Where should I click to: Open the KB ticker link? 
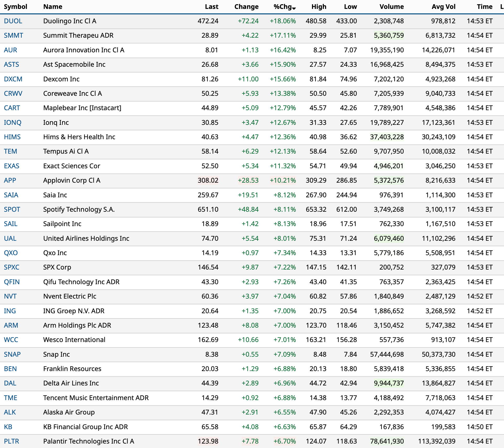pos(8,427)
